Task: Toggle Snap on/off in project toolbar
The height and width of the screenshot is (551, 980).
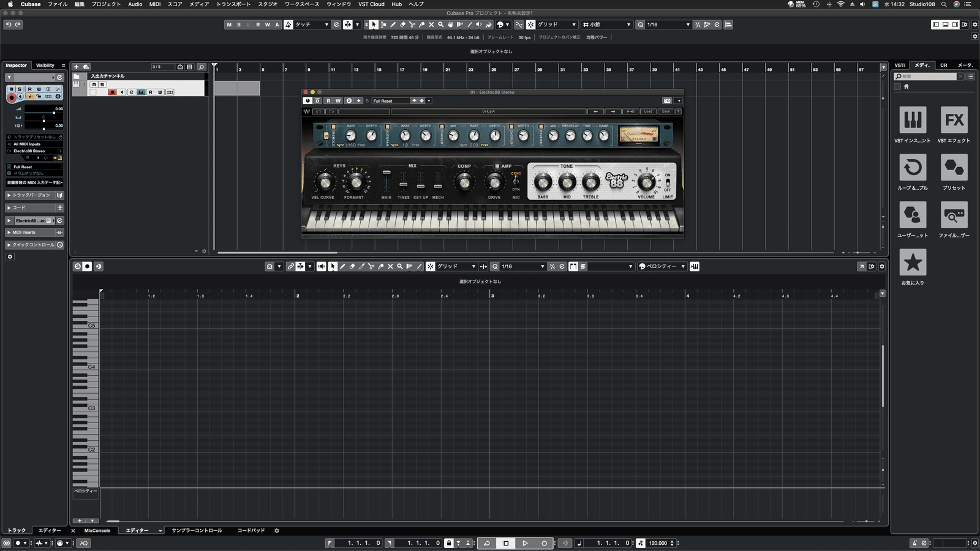Action: [530, 24]
